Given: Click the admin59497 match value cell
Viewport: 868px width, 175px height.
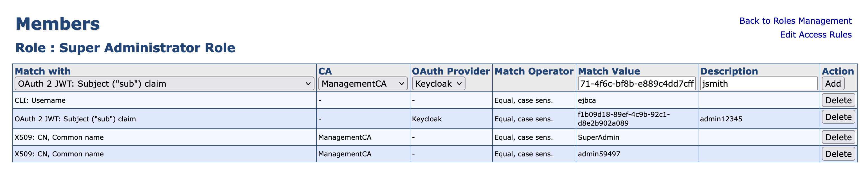Looking at the screenshot, I should tap(599, 154).
